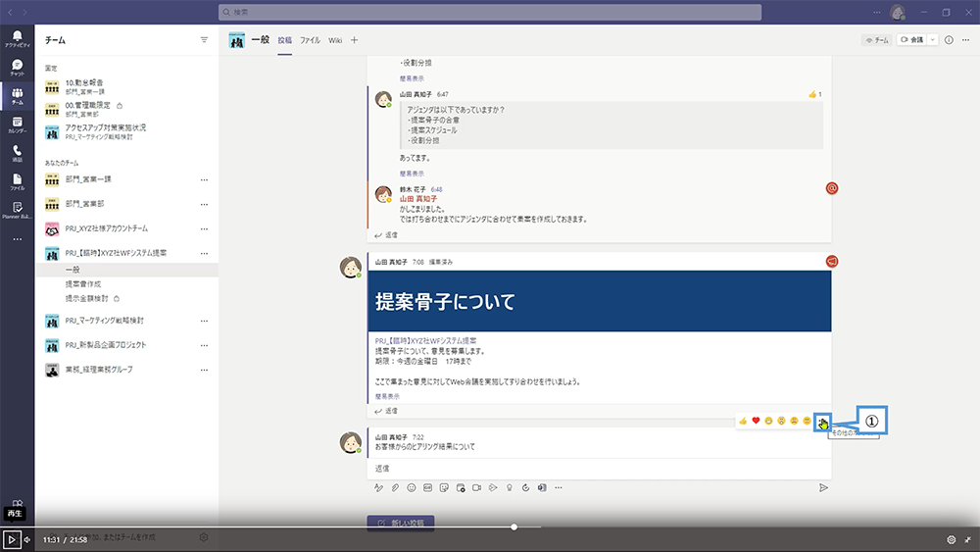Open more options for PRJ_【臨時】XYZ社WFシステム提案

[204, 253]
